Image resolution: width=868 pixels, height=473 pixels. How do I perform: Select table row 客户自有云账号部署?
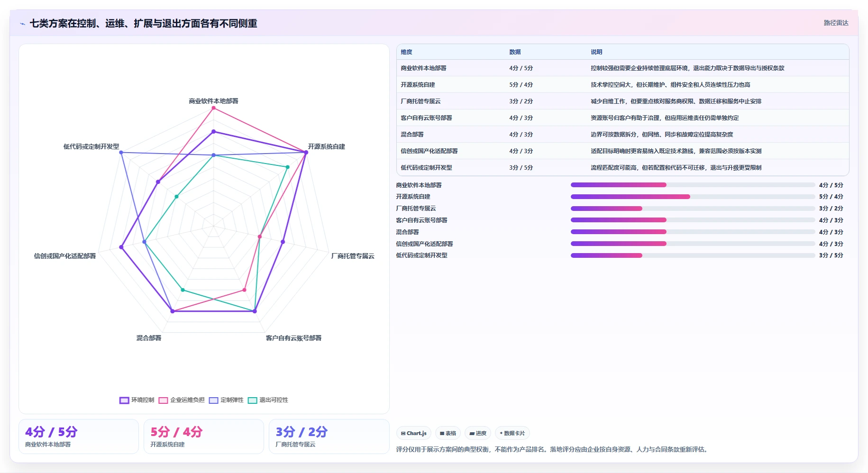622,118
